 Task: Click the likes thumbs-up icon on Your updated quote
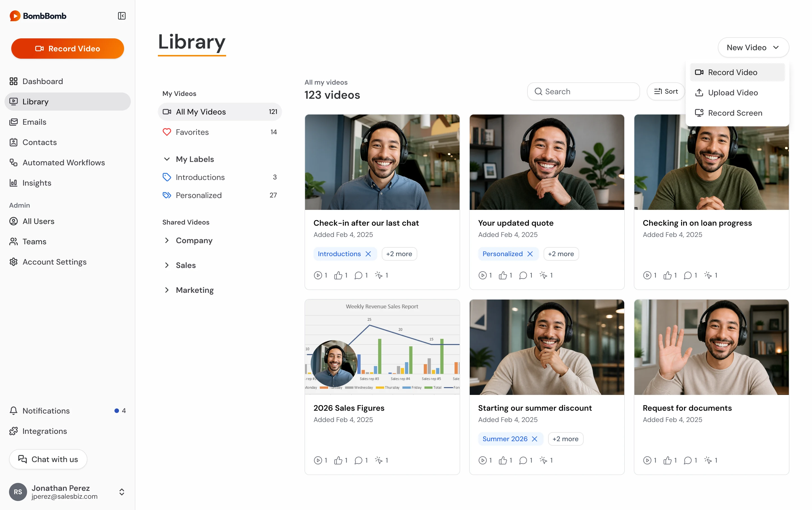tap(503, 275)
